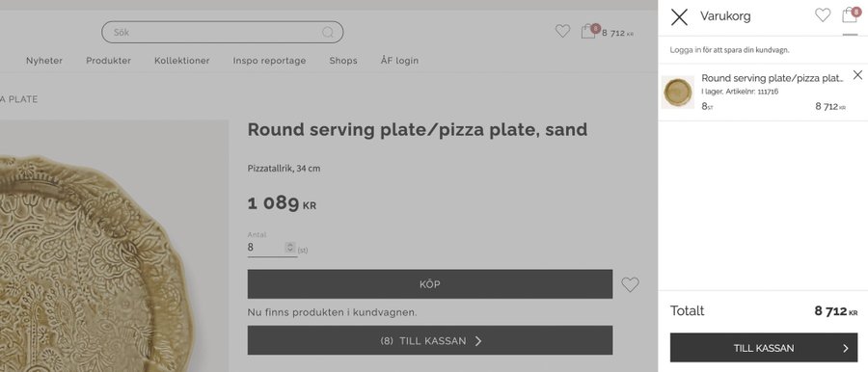Click (8) TILL KASSAN button on product page

click(x=430, y=340)
